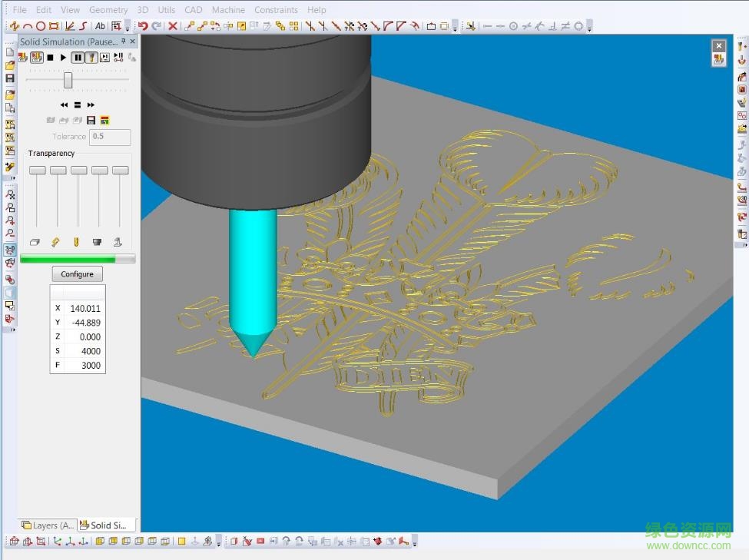Click the Undo arrow icon
This screenshot has height=560, width=749.
pyautogui.click(x=143, y=26)
